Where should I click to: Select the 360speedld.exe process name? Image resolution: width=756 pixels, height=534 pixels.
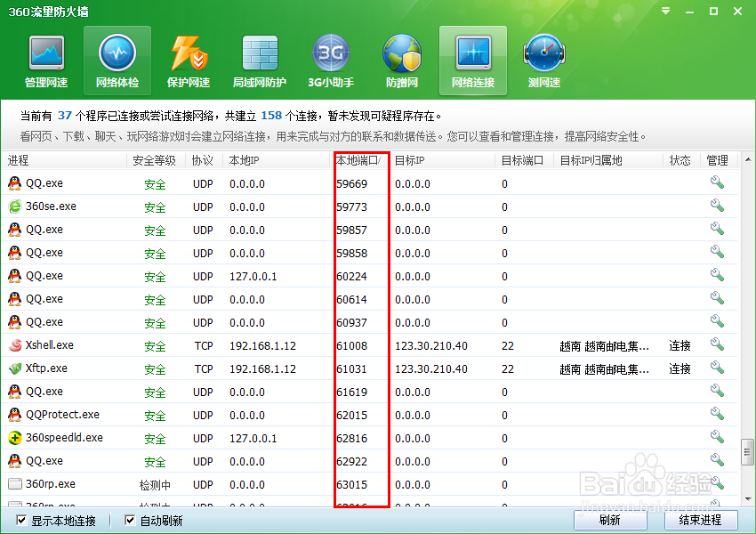click(64, 438)
